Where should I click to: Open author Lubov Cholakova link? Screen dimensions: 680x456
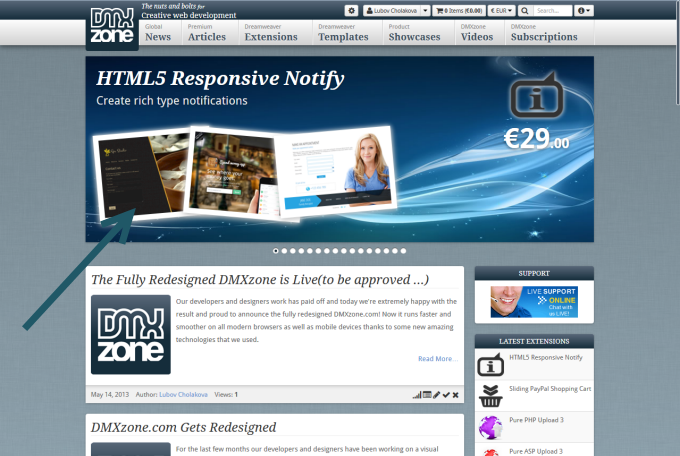[183, 394]
